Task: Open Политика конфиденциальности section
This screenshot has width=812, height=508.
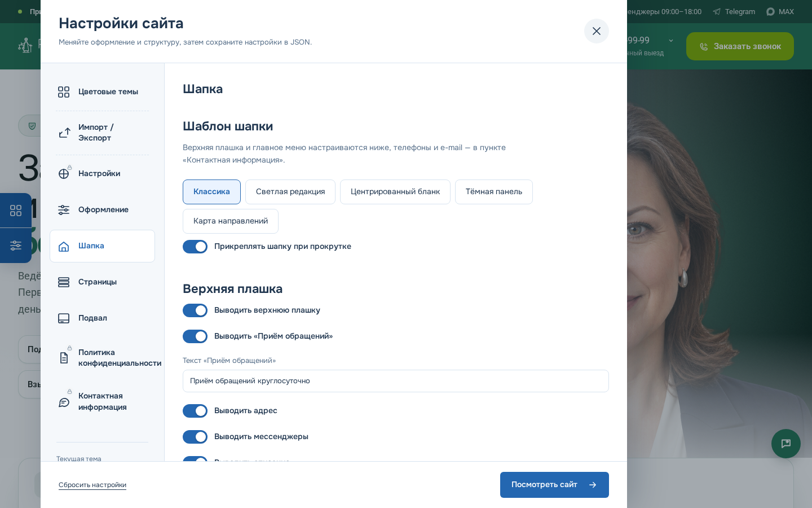Action: point(102,358)
